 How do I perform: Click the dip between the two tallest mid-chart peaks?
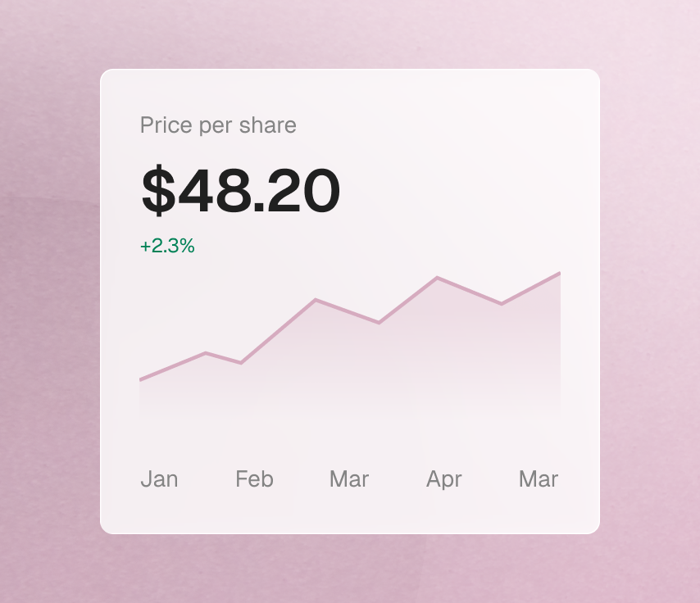(x=379, y=322)
